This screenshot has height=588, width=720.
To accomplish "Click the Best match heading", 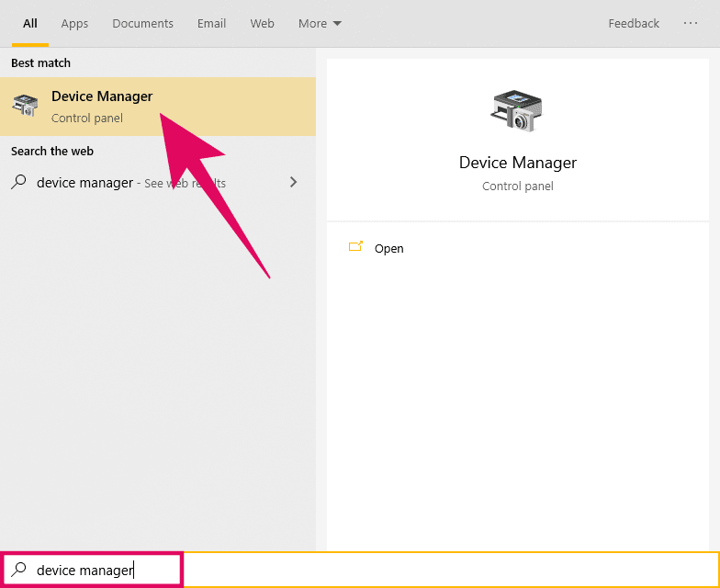I will [x=40, y=62].
